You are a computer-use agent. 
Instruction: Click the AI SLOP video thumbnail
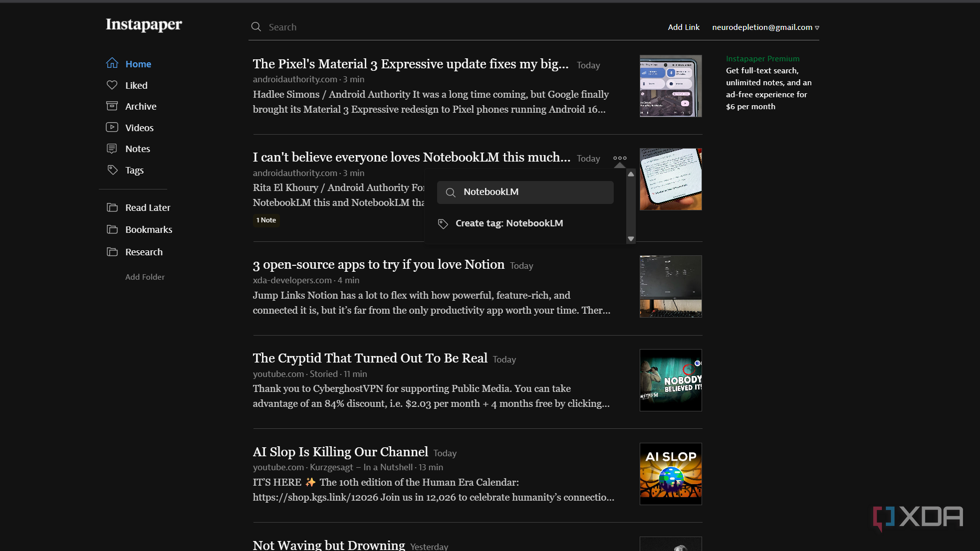pos(671,474)
